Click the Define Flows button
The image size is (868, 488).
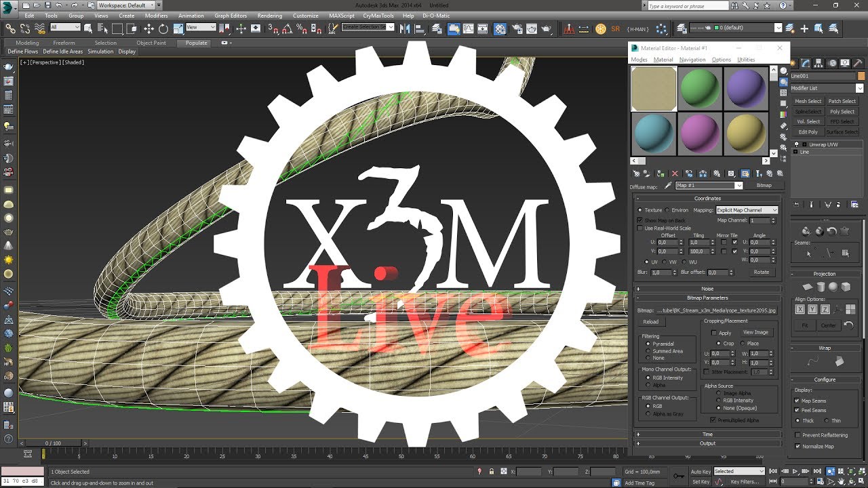23,52
